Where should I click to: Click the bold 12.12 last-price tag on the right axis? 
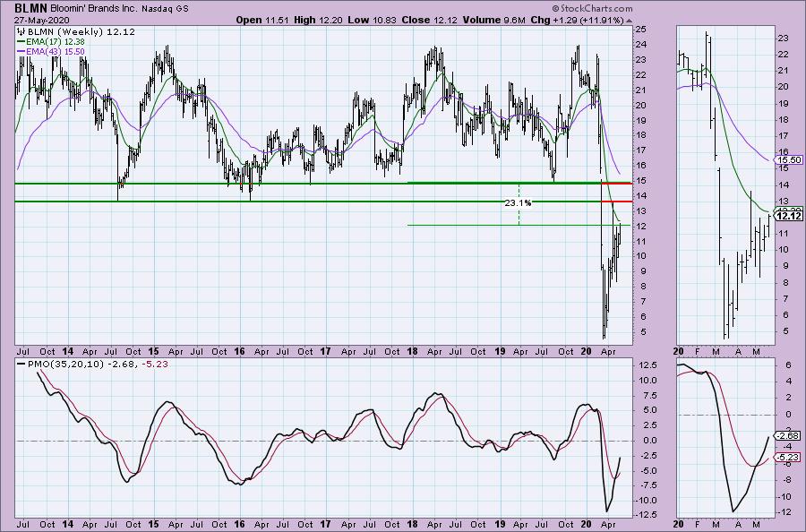(789, 217)
